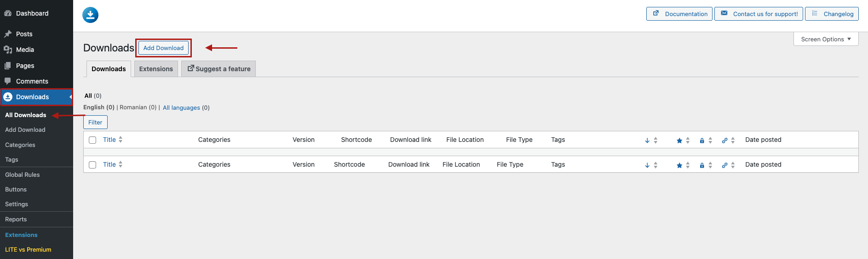Switch to the Downloads tab
The width and height of the screenshot is (868, 259).
[x=109, y=69]
